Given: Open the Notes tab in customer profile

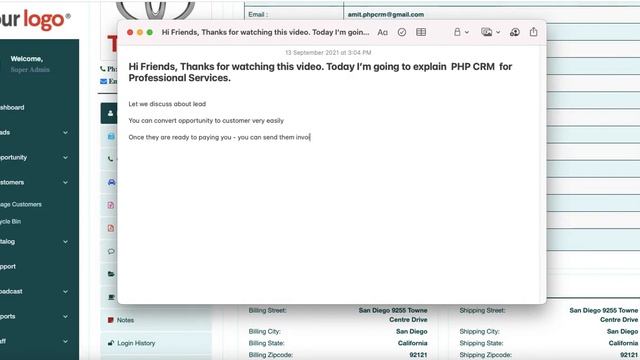Looking at the screenshot, I should click(x=156, y=320).
